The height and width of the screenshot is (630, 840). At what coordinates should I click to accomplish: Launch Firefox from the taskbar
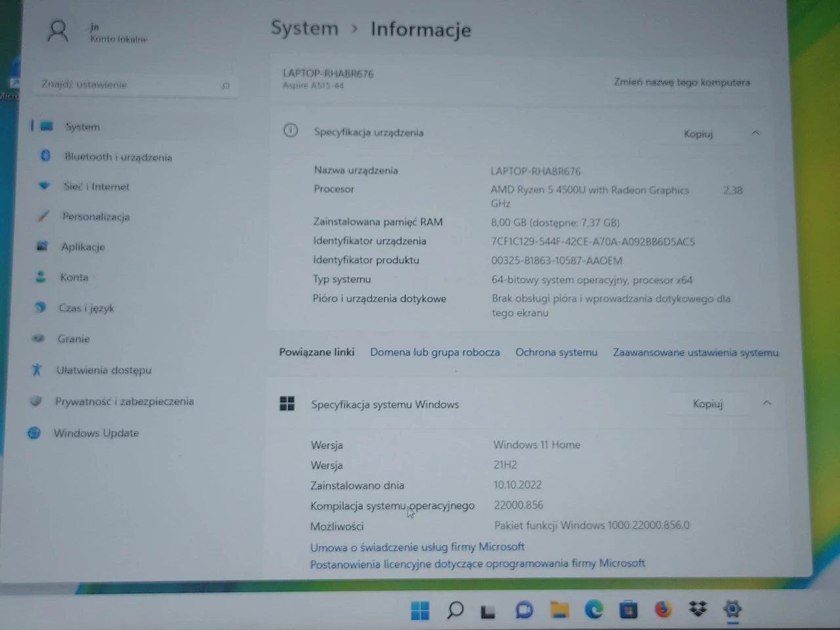point(663,610)
